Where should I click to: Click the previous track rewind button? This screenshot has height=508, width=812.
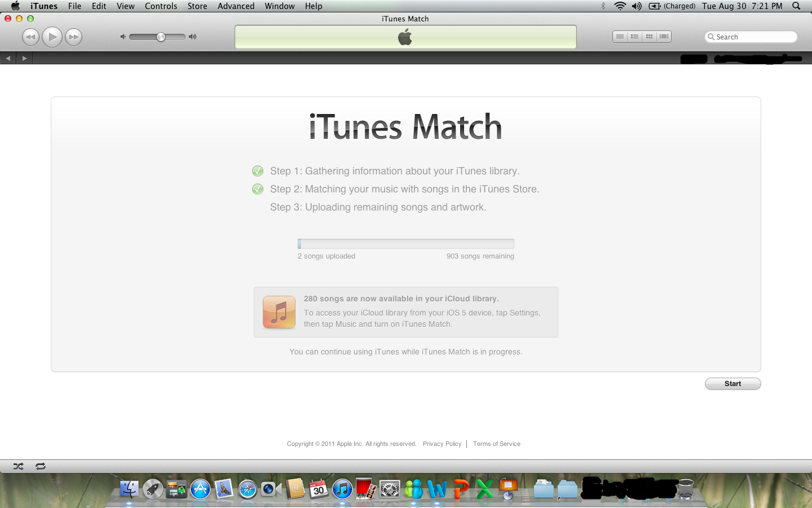click(30, 37)
